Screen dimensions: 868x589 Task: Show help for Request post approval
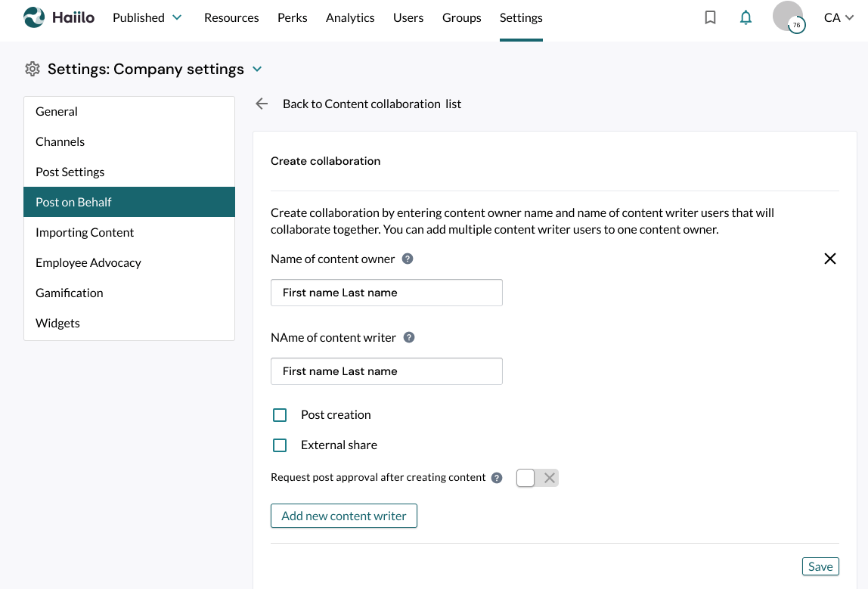click(497, 478)
